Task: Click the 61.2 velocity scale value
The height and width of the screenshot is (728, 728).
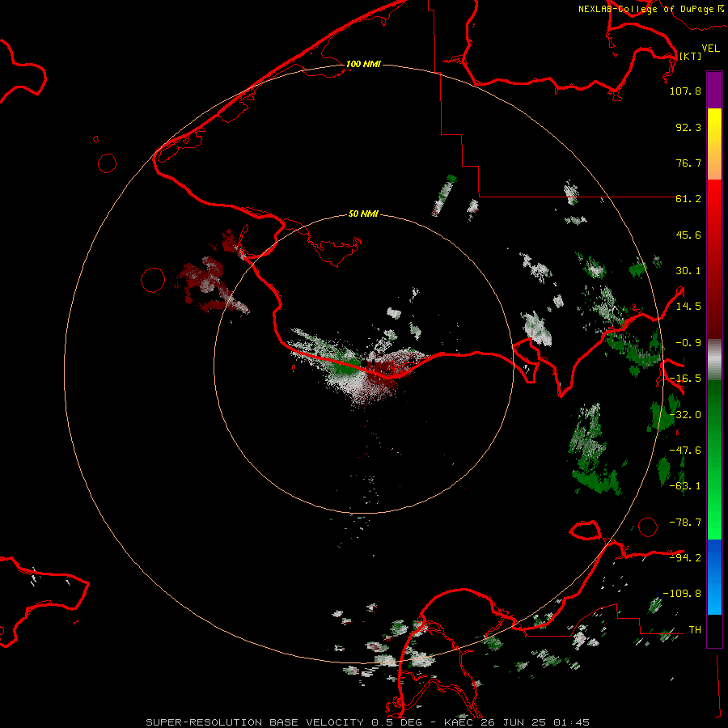Action: 688,199
